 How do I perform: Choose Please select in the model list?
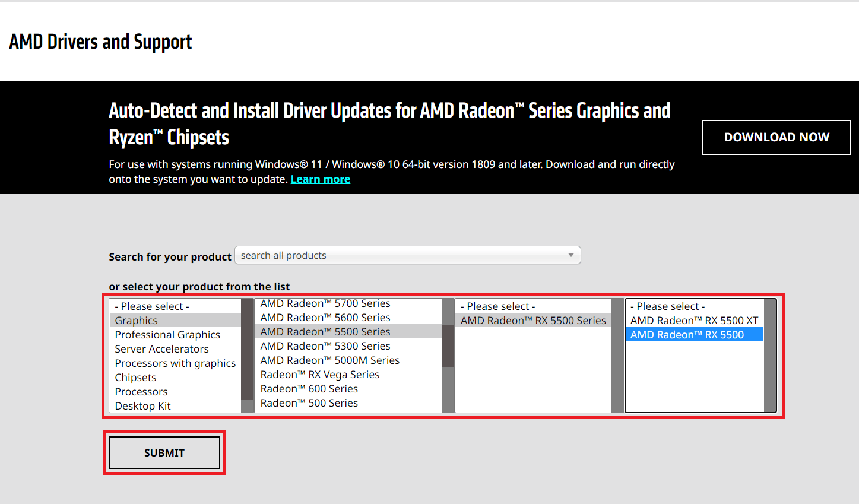[x=695, y=306]
